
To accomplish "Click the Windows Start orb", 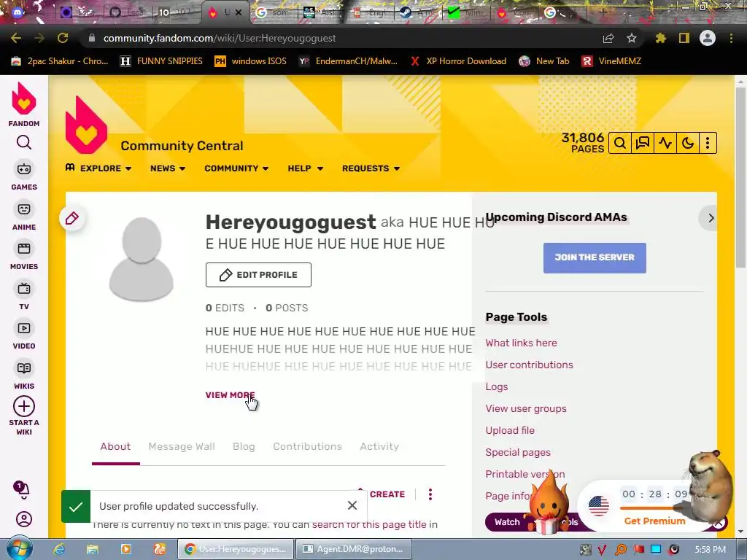I will coord(19,548).
